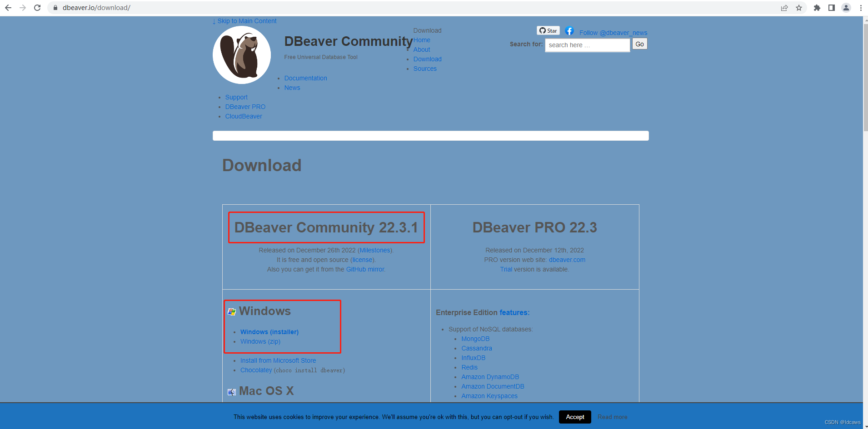The image size is (868, 429).
Task: Open the Chocolatey link
Action: [x=256, y=370]
